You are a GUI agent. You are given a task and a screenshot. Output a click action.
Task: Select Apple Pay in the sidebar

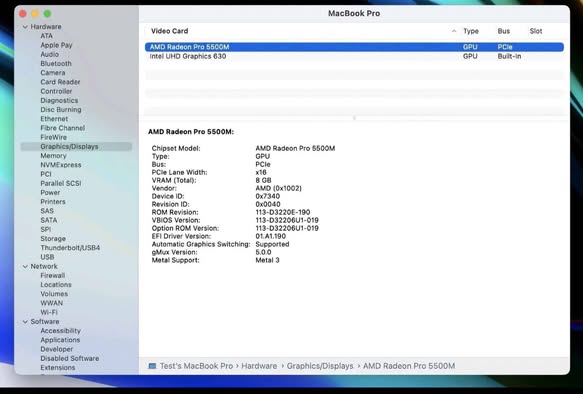click(56, 45)
